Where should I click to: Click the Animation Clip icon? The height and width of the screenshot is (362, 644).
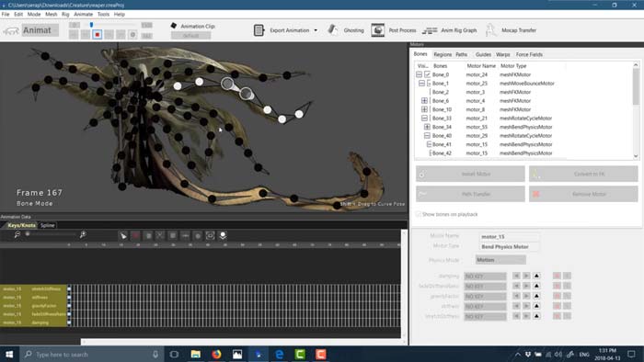click(174, 26)
